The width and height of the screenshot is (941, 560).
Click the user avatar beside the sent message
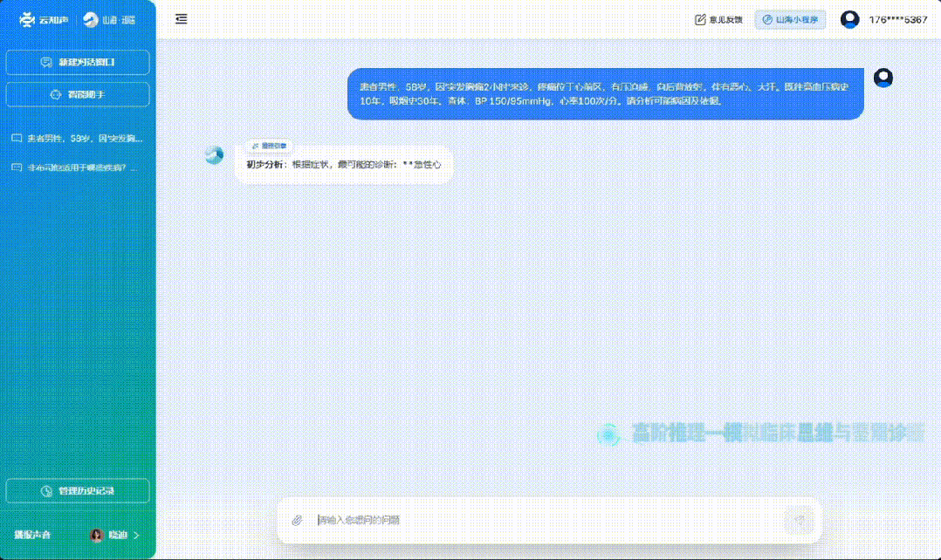tap(883, 79)
